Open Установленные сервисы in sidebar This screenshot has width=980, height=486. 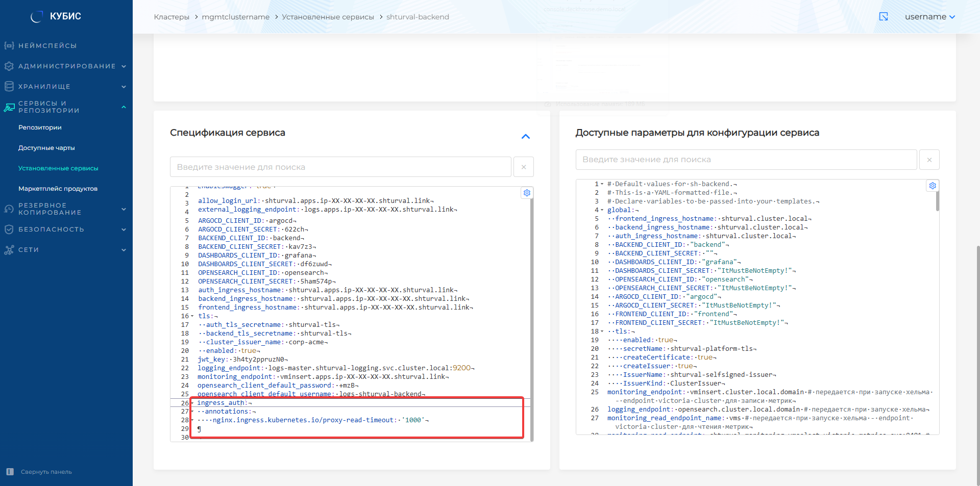[58, 168]
